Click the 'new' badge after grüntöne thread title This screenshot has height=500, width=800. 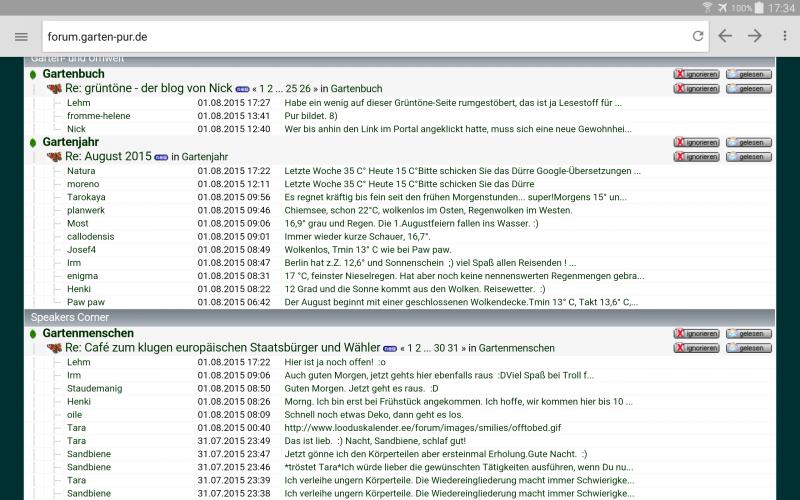[243, 89]
